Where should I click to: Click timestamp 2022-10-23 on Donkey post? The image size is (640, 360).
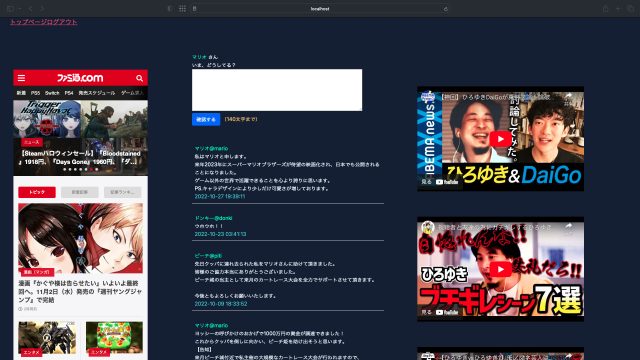tap(220, 234)
